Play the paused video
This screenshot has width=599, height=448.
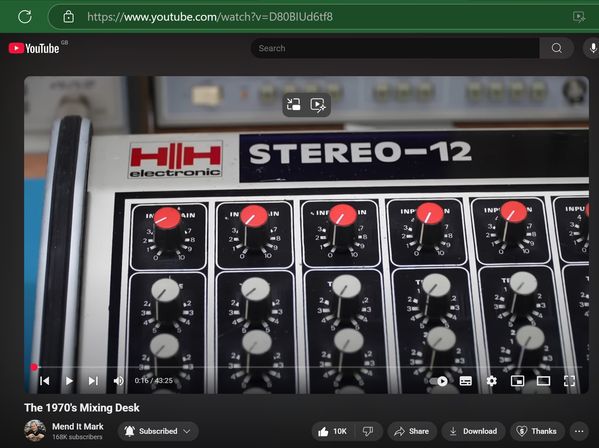[x=69, y=381]
